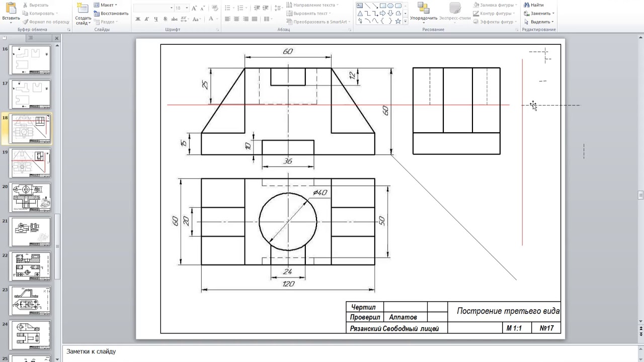The height and width of the screenshot is (362, 644).
Task: Toggle Bold (Ж) formatting
Action: [x=138, y=19]
